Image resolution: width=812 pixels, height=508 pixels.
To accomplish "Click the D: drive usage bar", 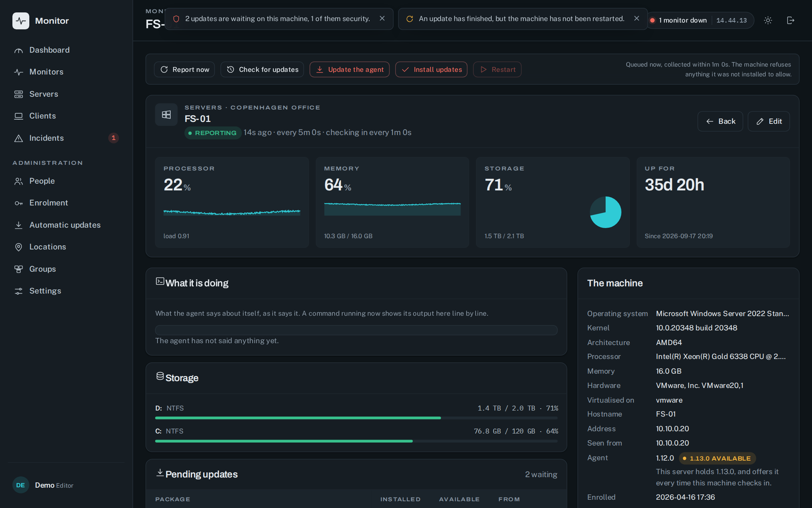I will click(x=356, y=418).
